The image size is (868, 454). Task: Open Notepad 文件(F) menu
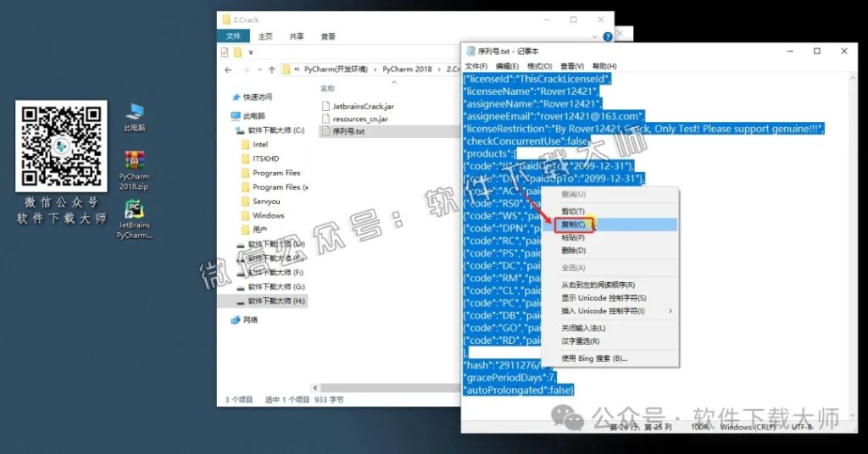[x=476, y=66]
